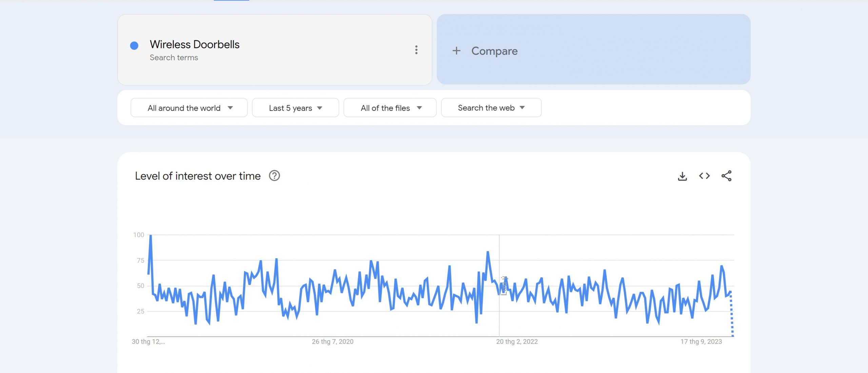Click the 17 thg 9, 2023 date label
Screen dimensions: 868x373
coord(701,342)
